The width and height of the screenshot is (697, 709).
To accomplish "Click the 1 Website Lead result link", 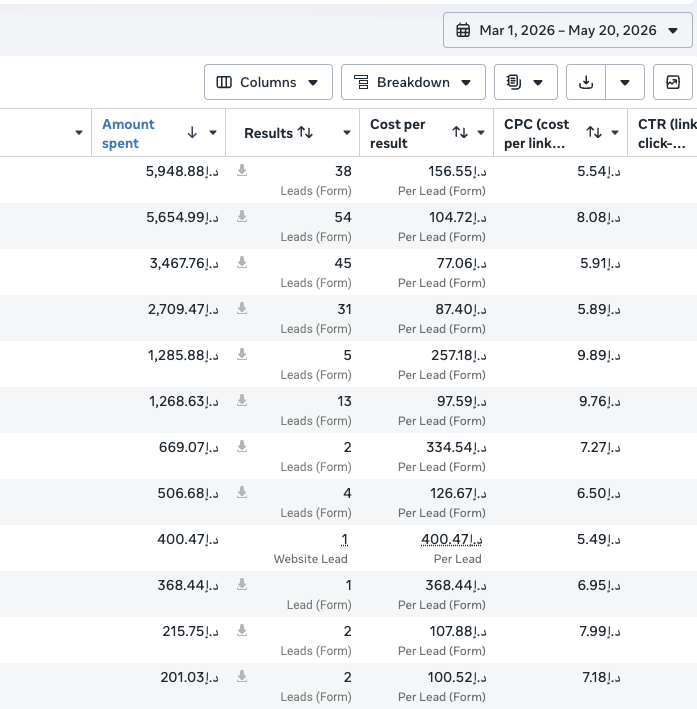I will pos(345,539).
